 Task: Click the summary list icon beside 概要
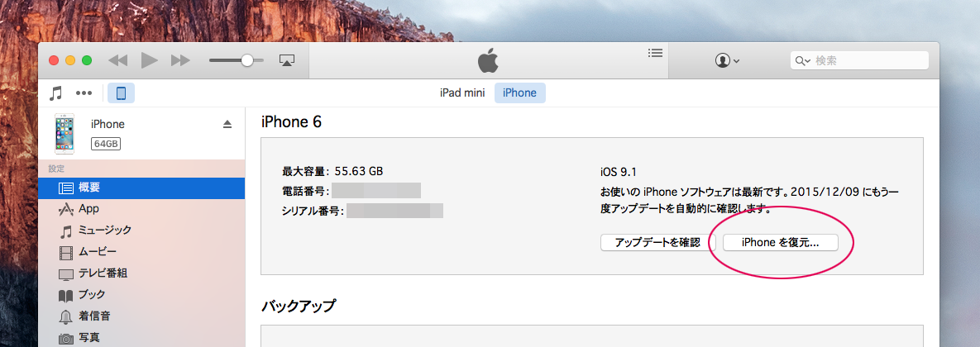point(66,188)
